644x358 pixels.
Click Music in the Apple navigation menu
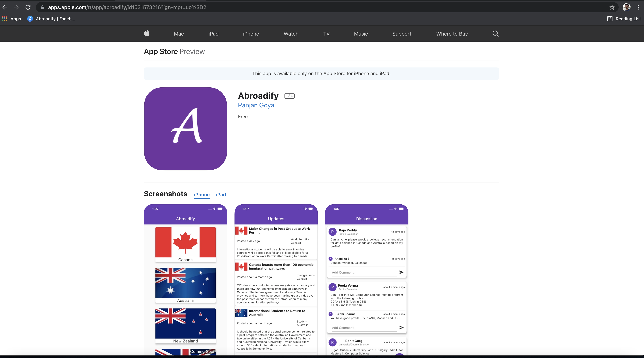(x=361, y=34)
